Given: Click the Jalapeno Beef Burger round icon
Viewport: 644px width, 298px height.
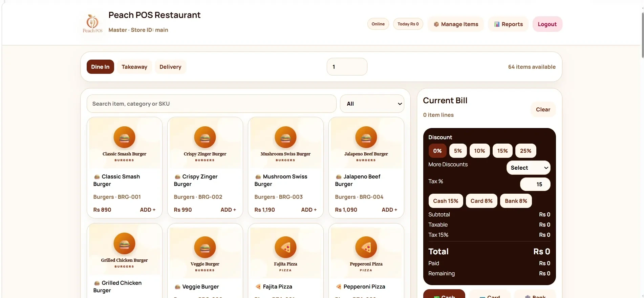Looking at the screenshot, I should 366,137.
